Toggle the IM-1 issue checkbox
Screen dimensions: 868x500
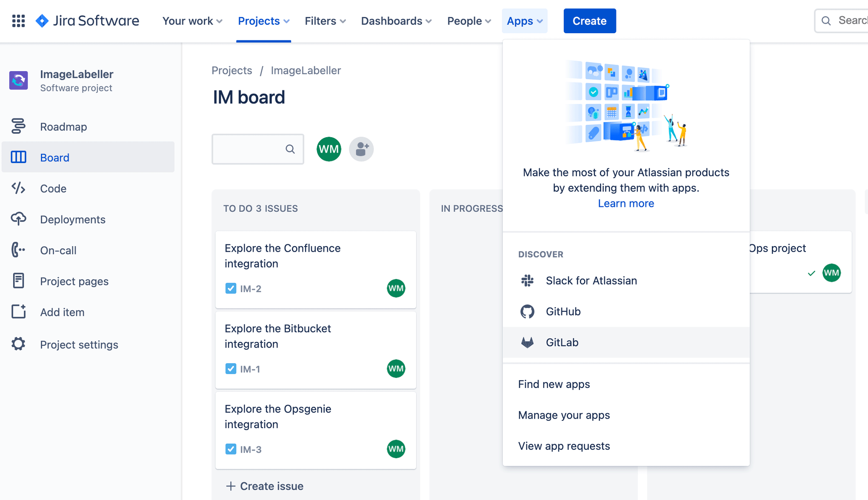(x=230, y=369)
